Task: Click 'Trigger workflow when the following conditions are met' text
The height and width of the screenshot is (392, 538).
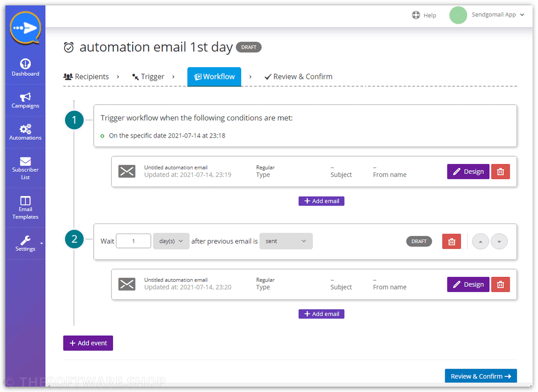Action: [x=196, y=118]
